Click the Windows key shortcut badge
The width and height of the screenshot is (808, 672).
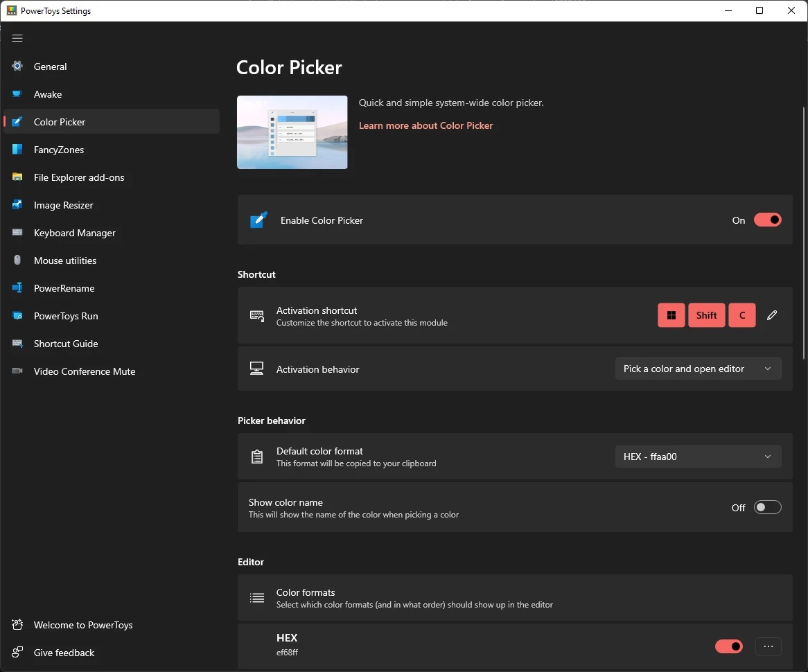[671, 315]
